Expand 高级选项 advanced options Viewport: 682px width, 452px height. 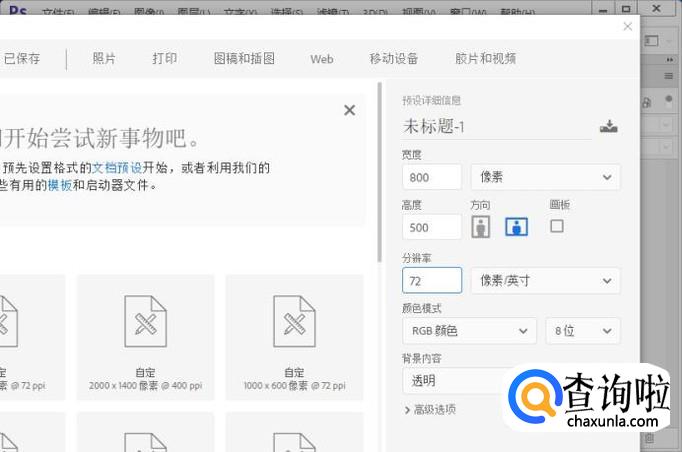point(430,409)
